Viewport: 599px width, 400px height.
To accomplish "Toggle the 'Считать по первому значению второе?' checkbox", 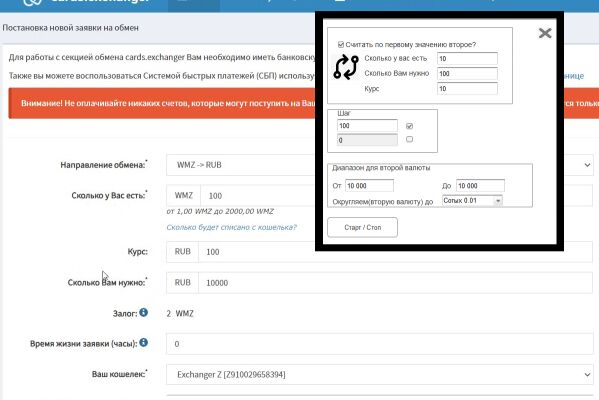I will click(341, 45).
